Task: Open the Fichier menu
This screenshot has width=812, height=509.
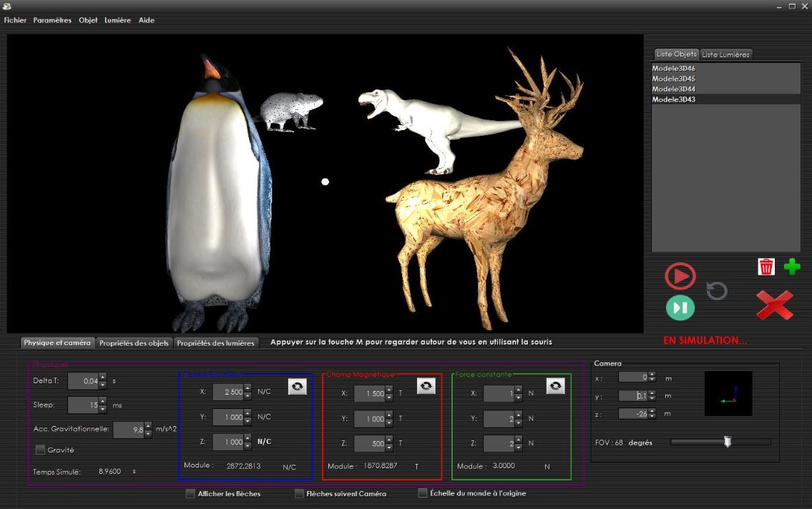Action: point(15,20)
